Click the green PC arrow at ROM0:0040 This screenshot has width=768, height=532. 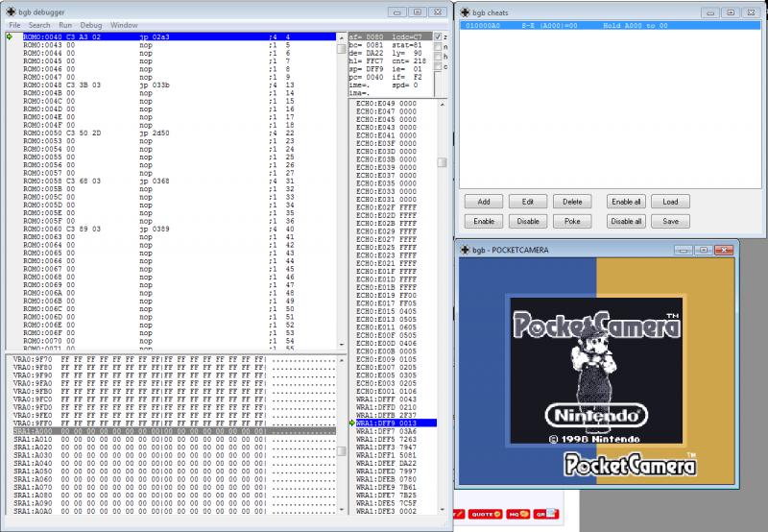pyautogui.click(x=10, y=36)
